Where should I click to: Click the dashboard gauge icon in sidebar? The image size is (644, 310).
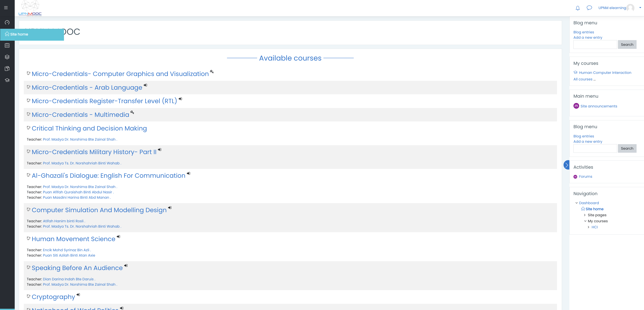click(x=7, y=23)
